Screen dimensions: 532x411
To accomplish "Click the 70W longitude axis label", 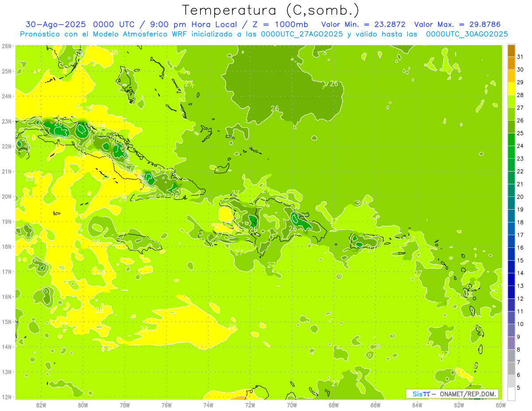I will click(x=292, y=405).
